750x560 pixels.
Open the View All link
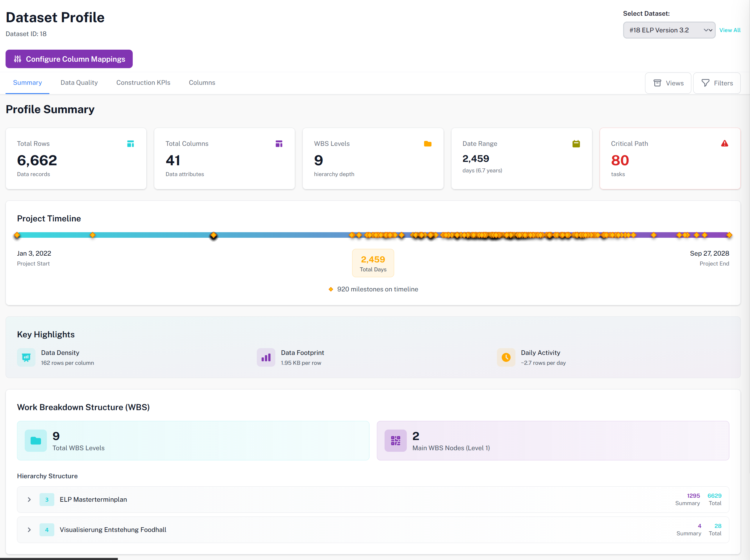tap(730, 30)
